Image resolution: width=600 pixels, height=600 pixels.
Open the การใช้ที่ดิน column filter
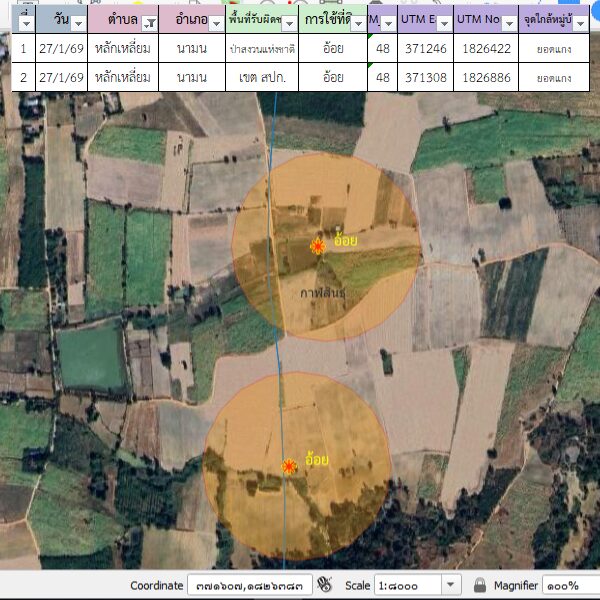click(x=358, y=23)
